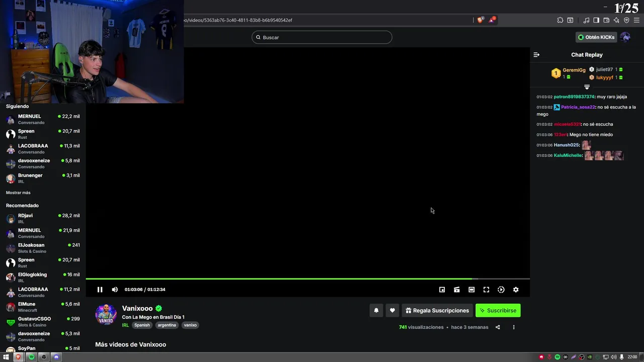Switch to theater mode
The width and height of the screenshot is (644, 362).
point(471,290)
